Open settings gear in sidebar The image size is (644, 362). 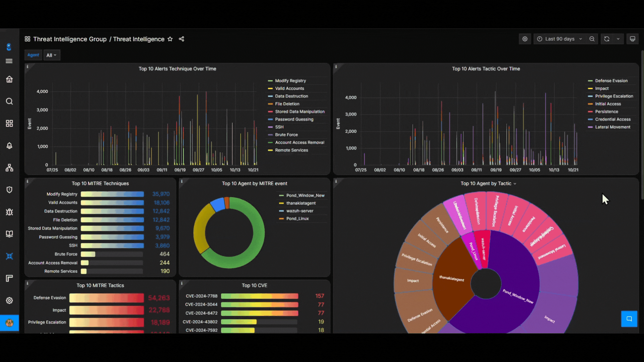9,300
